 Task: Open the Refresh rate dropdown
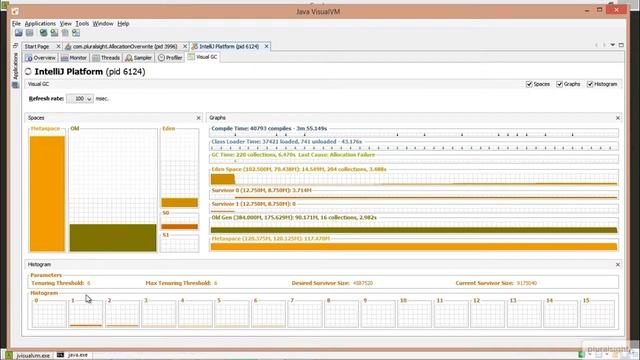coord(80,99)
